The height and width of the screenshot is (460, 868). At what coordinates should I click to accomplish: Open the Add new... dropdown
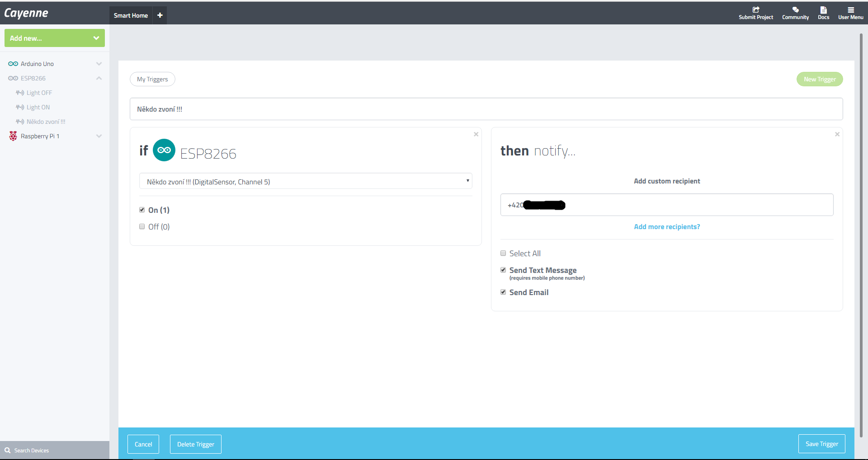(55, 38)
